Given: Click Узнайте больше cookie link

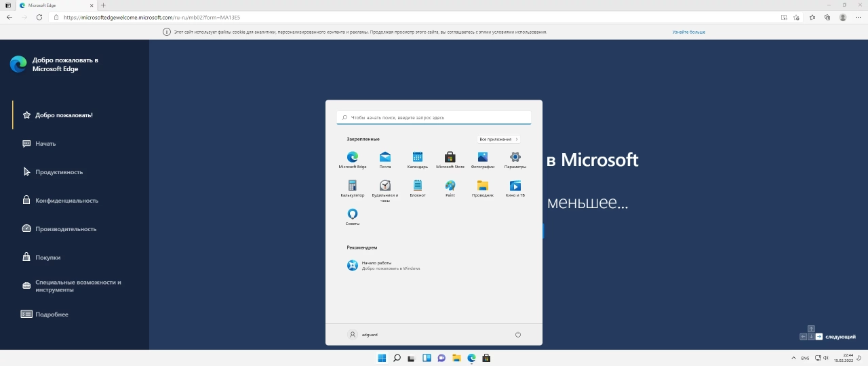Looking at the screenshot, I should [x=689, y=32].
